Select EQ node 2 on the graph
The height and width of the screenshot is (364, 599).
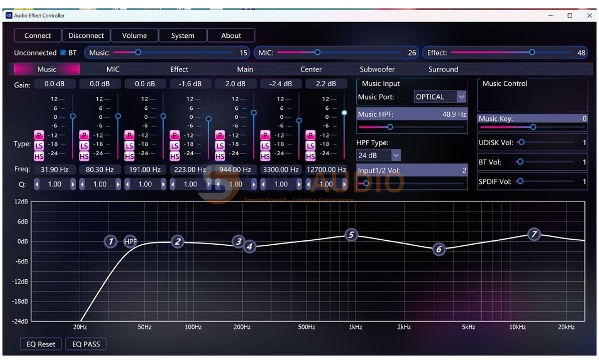pos(178,242)
